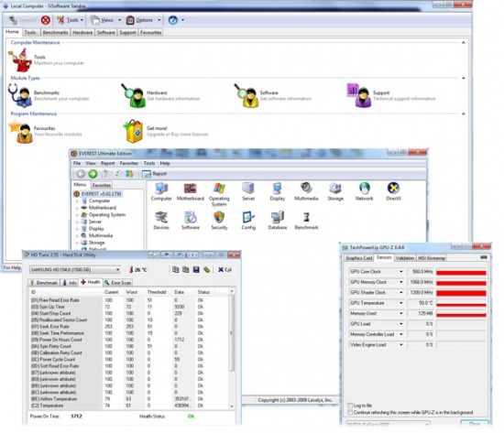Image resolution: width=504 pixels, height=433 pixels.
Task: Select Operating System in EVEREST tree
Action: [106, 214]
